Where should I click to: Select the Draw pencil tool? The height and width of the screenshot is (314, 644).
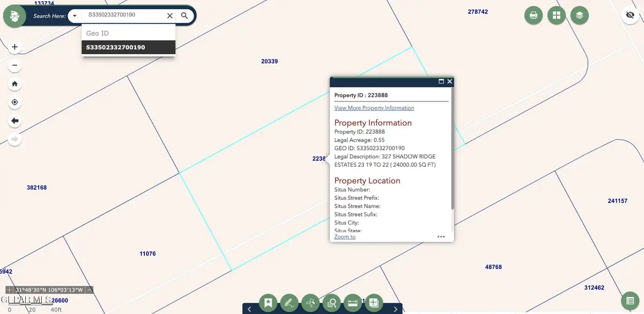coord(289,303)
